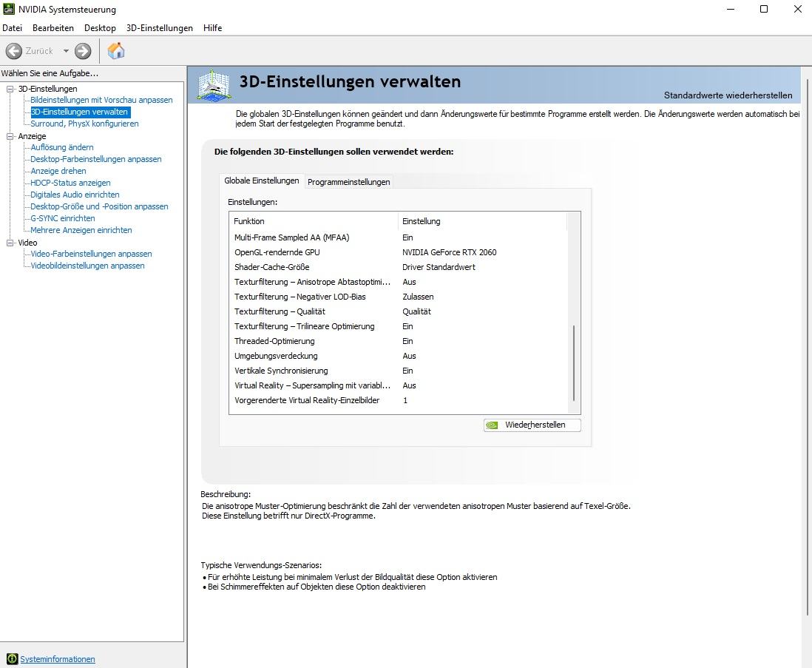Screen dimensions: 812x668
Task: Click the Forward arrow icon in toolbar
Action: pyautogui.click(x=83, y=51)
